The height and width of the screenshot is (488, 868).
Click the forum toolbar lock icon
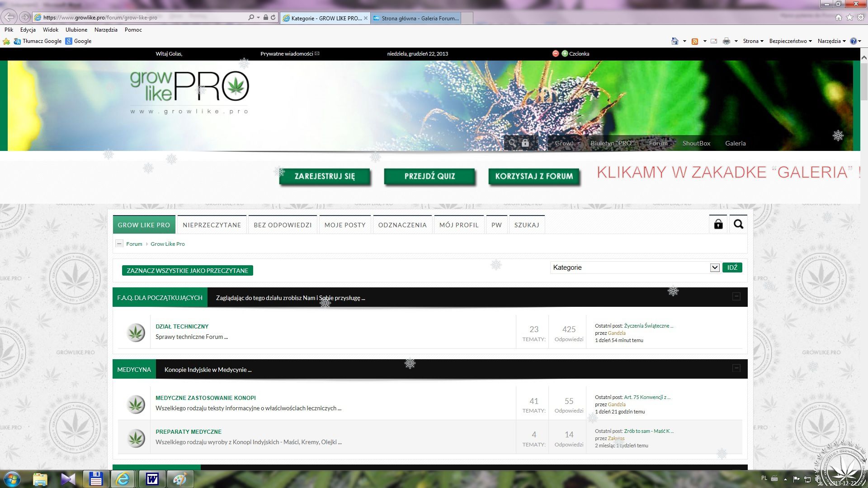(718, 224)
